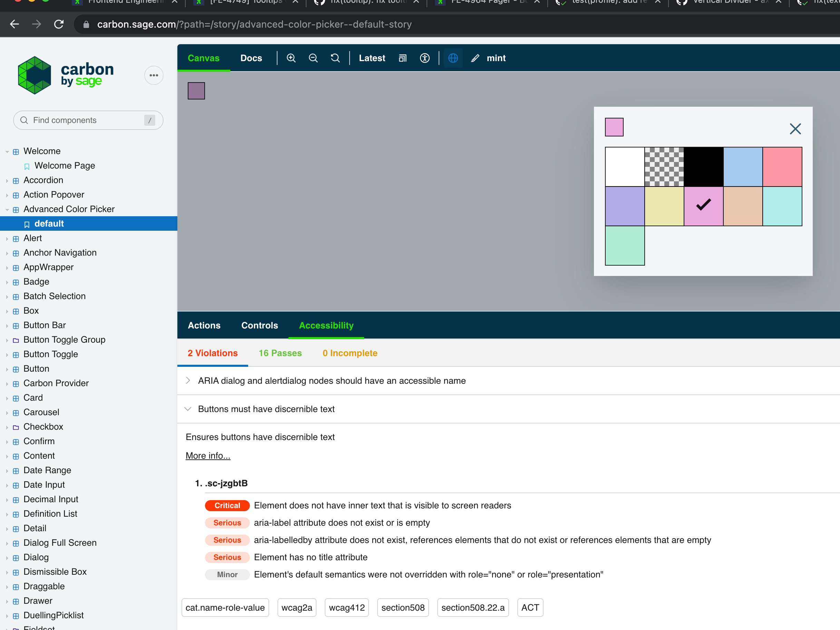Enable the vision simulator accessibility icon
840x630 pixels.
click(x=424, y=58)
